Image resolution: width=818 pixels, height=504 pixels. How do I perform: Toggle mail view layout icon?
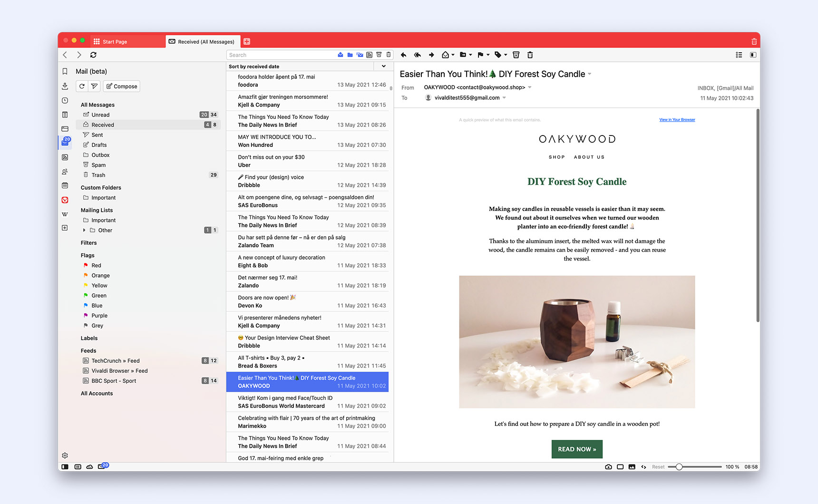[753, 55]
